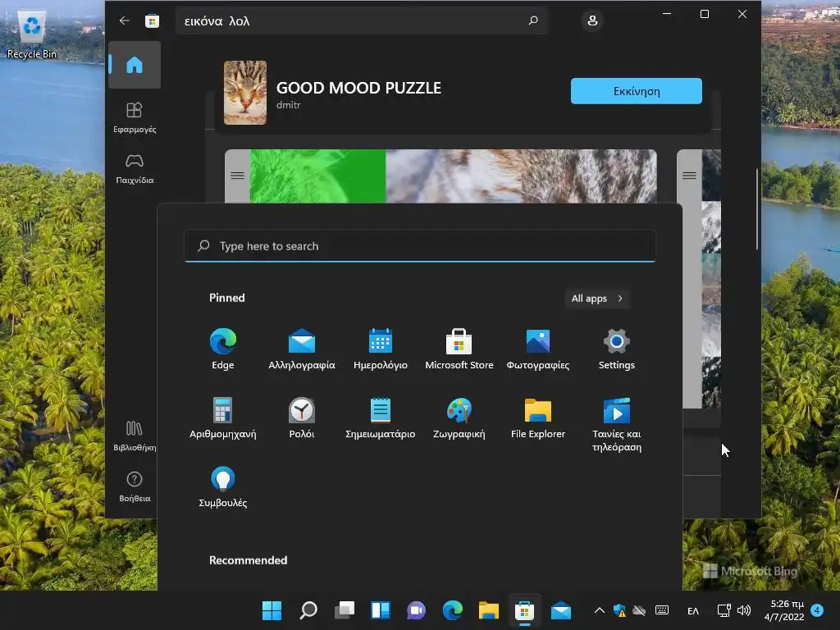Open the Ρολόι clock app
This screenshot has width=840, height=630.
point(302,418)
